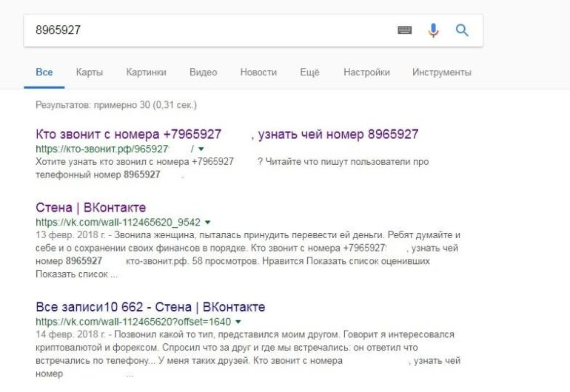Click URL vk.com/wall-112465620_9542
Viewport: 570px width, 392px height.
[118, 223]
